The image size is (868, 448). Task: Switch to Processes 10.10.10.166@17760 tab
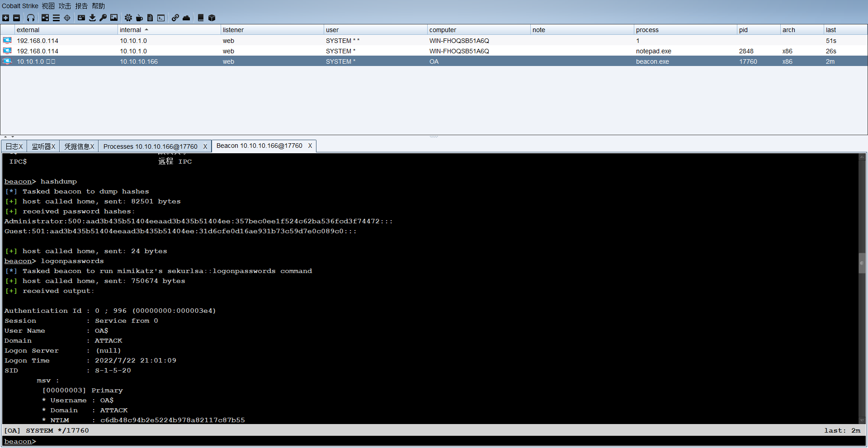coord(150,146)
